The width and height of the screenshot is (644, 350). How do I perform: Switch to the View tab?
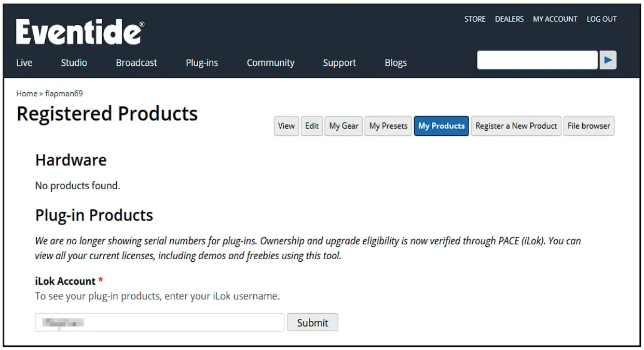(x=286, y=126)
